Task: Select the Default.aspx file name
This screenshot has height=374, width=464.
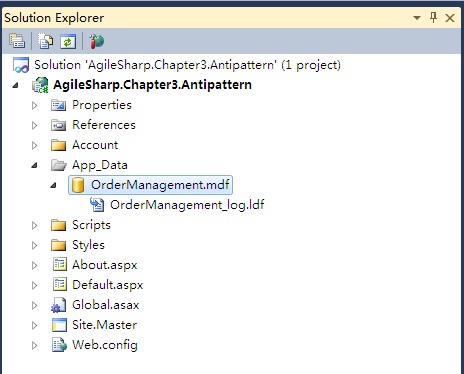Action: (x=107, y=285)
